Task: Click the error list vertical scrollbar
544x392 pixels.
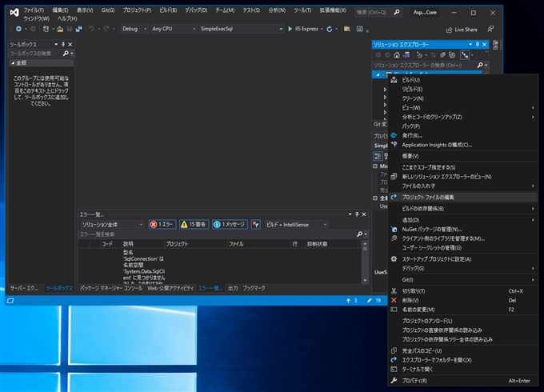Action: pyautogui.click(x=365, y=263)
